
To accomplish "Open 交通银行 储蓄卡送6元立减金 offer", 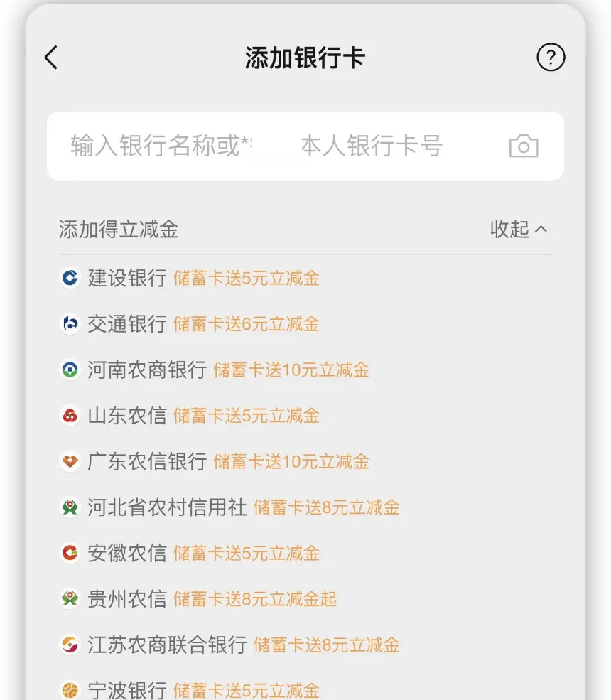I will [247, 324].
